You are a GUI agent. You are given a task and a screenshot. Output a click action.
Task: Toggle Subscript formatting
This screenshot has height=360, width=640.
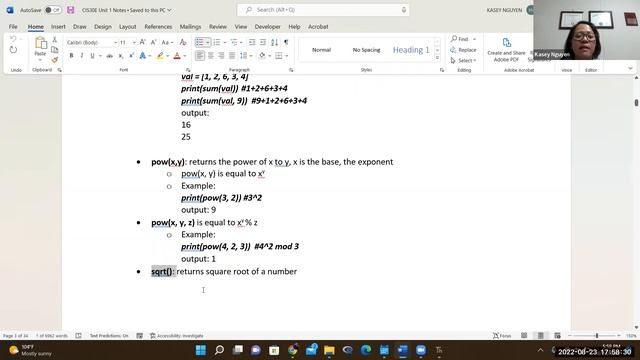pyautogui.click(x=121, y=56)
